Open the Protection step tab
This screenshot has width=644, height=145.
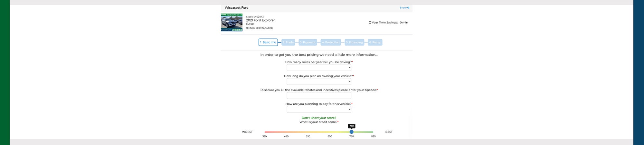pos(331,42)
